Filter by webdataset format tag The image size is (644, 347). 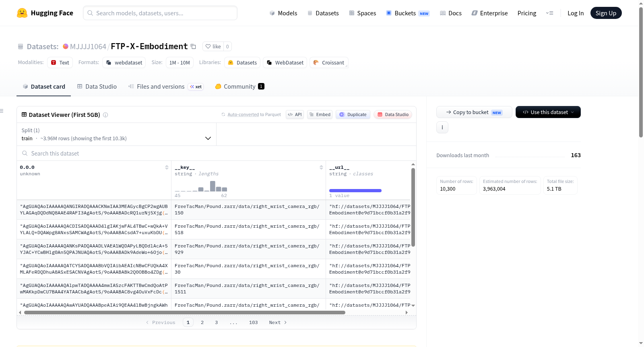124,62
